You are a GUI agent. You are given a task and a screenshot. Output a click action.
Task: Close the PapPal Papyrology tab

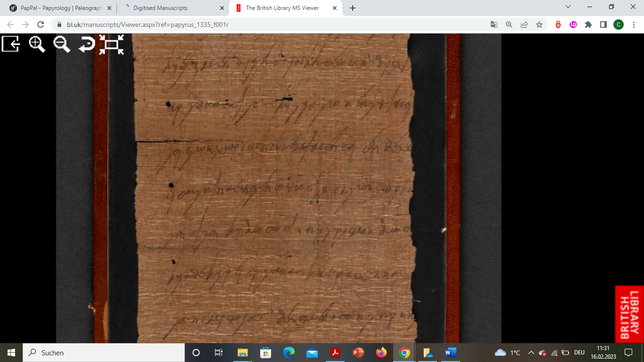point(109,8)
